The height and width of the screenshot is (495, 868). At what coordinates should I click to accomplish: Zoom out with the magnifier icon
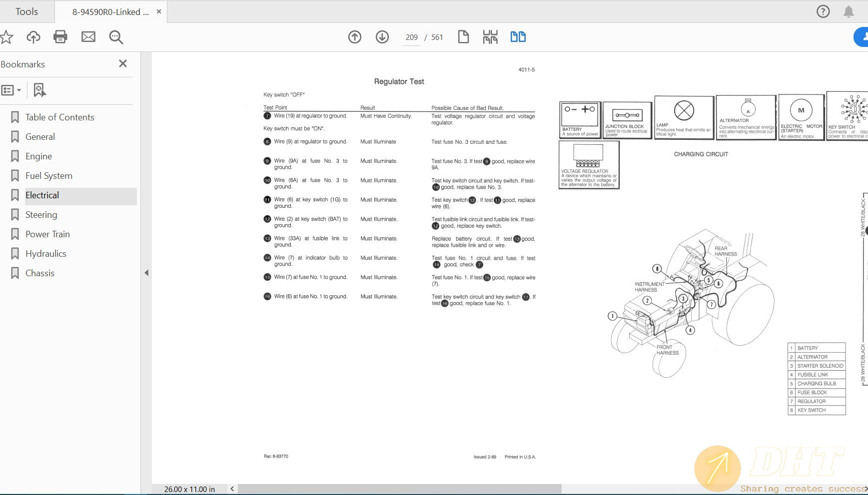point(115,36)
